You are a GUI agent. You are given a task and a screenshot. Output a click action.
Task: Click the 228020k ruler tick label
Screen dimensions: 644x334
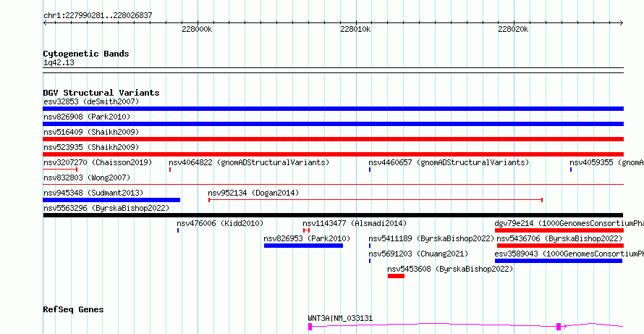click(514, 30)
